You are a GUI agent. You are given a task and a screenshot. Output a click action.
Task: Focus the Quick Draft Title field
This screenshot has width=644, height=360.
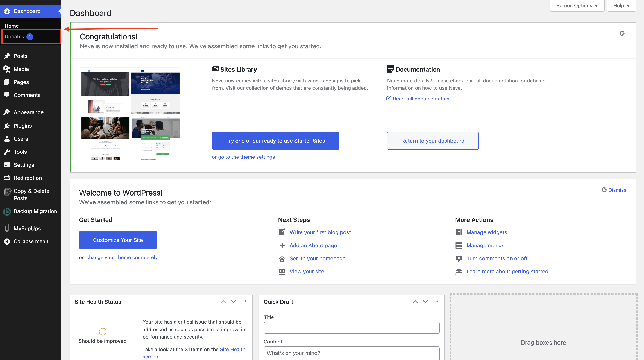point(351,328)
